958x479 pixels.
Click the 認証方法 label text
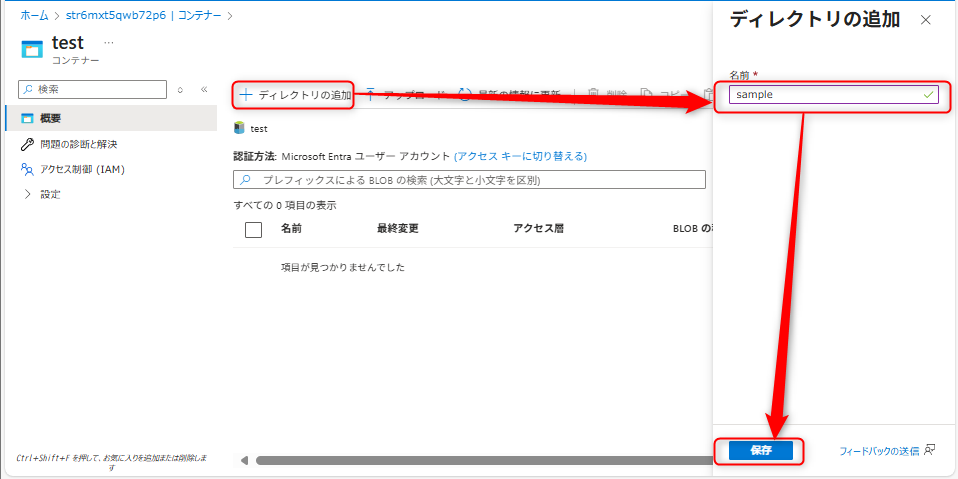pyautogui.click(x=255, y=156)
